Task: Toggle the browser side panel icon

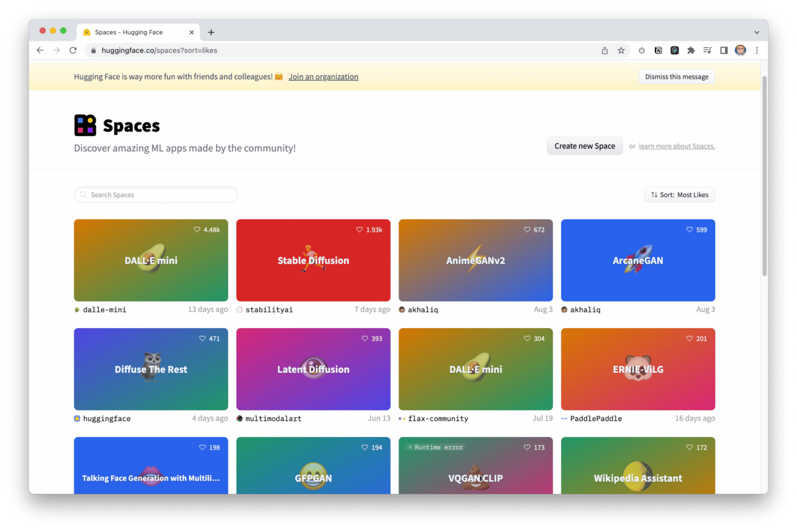Action: [724, 50]
